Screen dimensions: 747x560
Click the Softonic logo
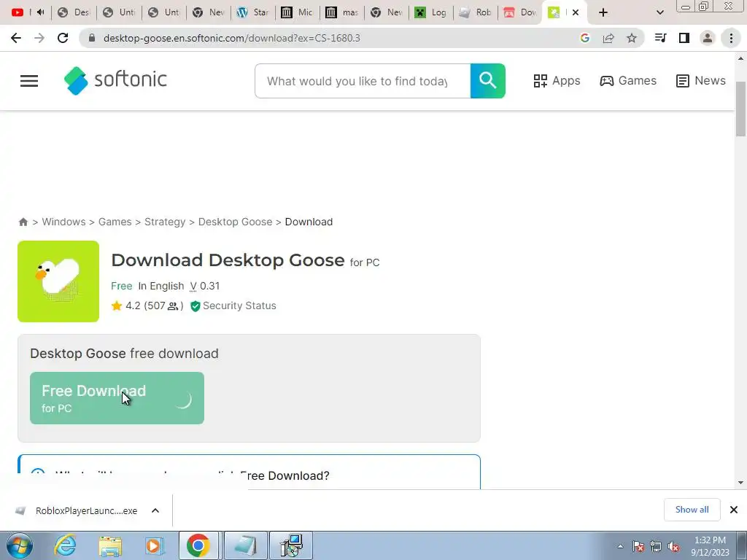[115, 80]
